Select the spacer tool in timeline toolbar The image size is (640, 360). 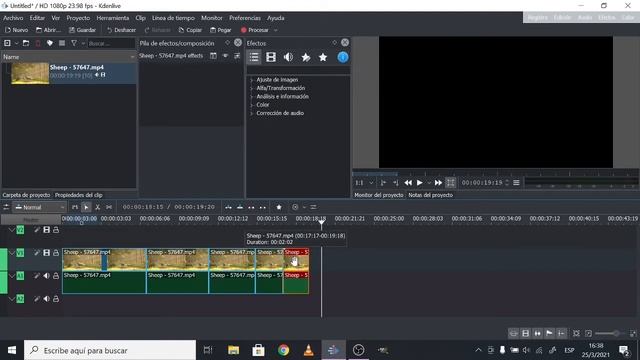click(109, 207)
